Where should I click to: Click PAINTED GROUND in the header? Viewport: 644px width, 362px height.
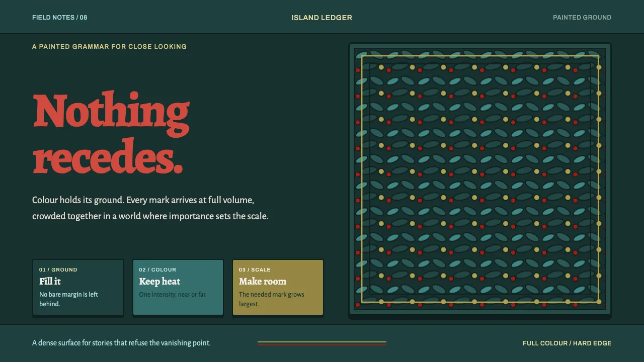pyautogui.click(x=582, y=18)
